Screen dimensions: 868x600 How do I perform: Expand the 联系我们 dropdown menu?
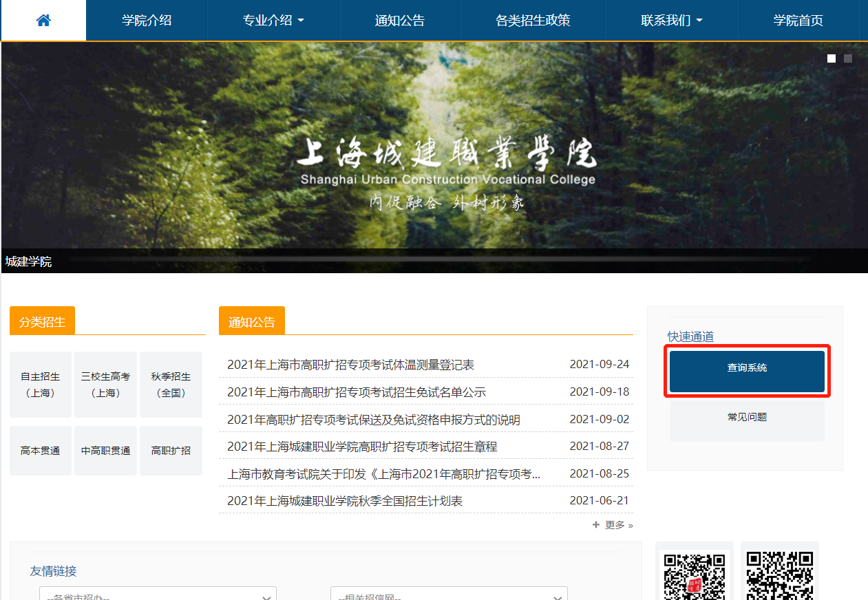(x=672, y=21)
